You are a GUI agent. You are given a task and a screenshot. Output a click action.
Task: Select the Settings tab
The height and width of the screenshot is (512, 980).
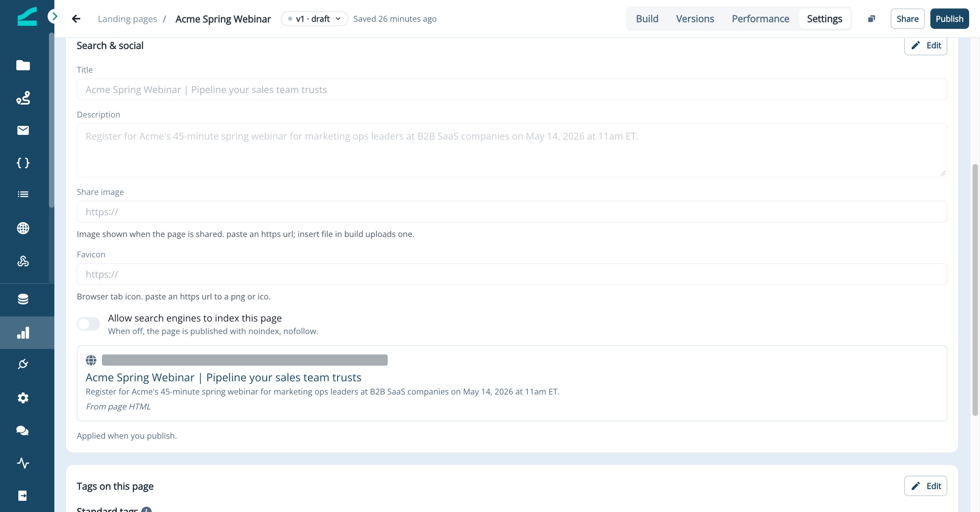[824, 19]
